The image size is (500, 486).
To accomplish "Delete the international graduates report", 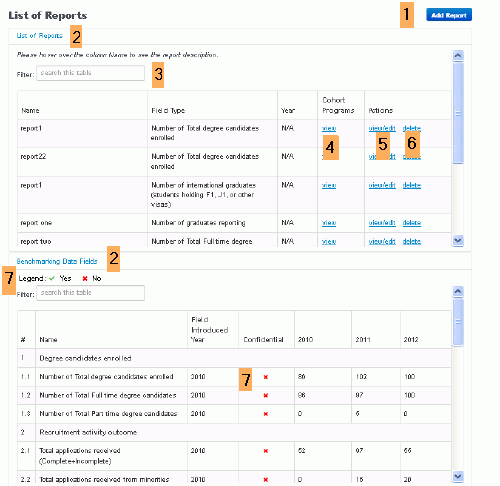I will (x=412, y=185).
